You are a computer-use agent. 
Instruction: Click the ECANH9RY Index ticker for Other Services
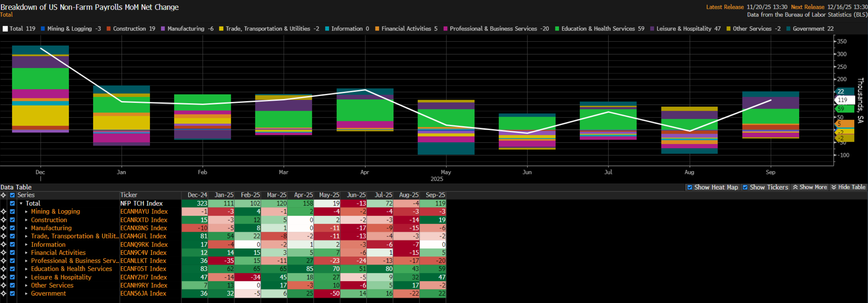[x=144, y=285]
